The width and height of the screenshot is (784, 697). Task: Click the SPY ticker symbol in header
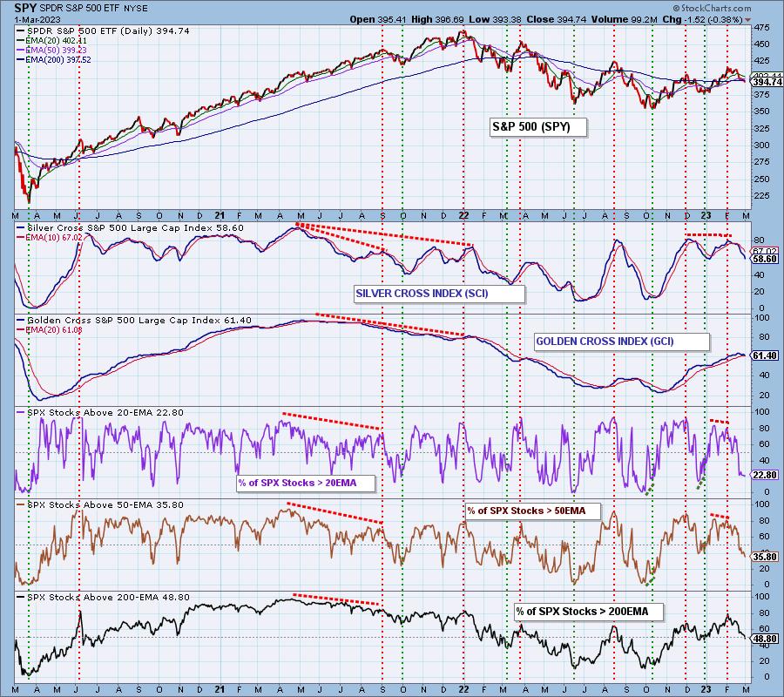coord(25,8)
